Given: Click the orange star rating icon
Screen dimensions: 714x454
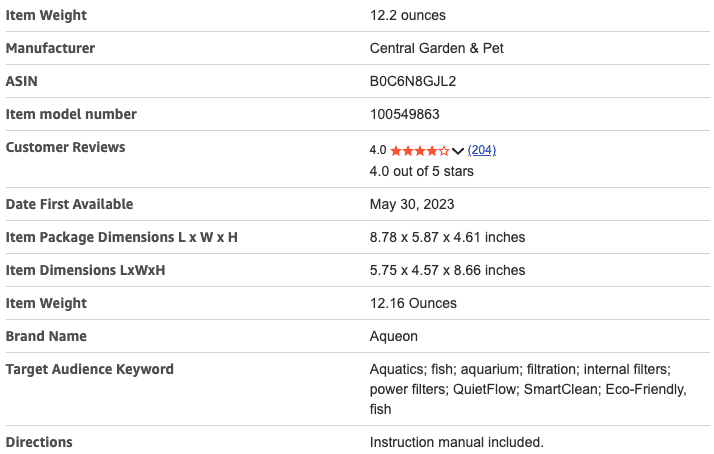Looking at the screenshot, I should tap(420, 151).
